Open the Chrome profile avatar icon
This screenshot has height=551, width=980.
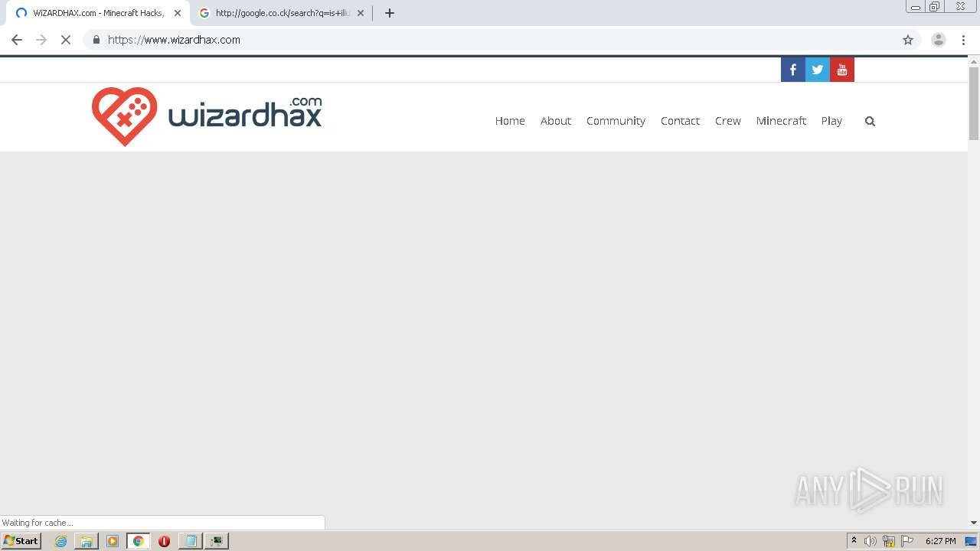point(939,40)
